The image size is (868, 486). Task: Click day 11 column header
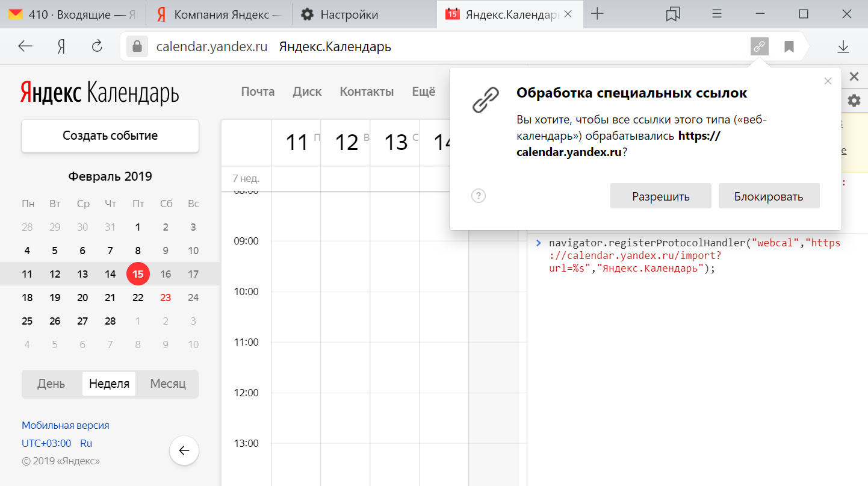296,143
